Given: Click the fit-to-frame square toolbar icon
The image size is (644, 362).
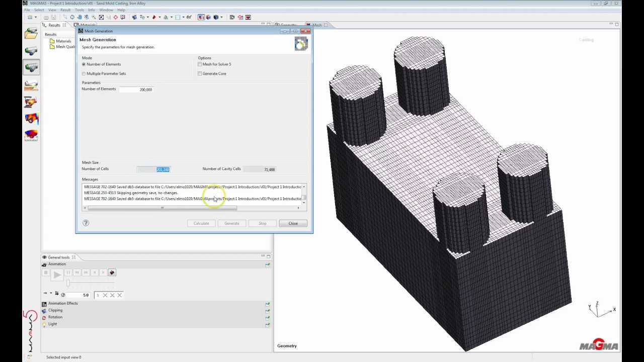Looking at the screenshot, I should click(101, 17).
